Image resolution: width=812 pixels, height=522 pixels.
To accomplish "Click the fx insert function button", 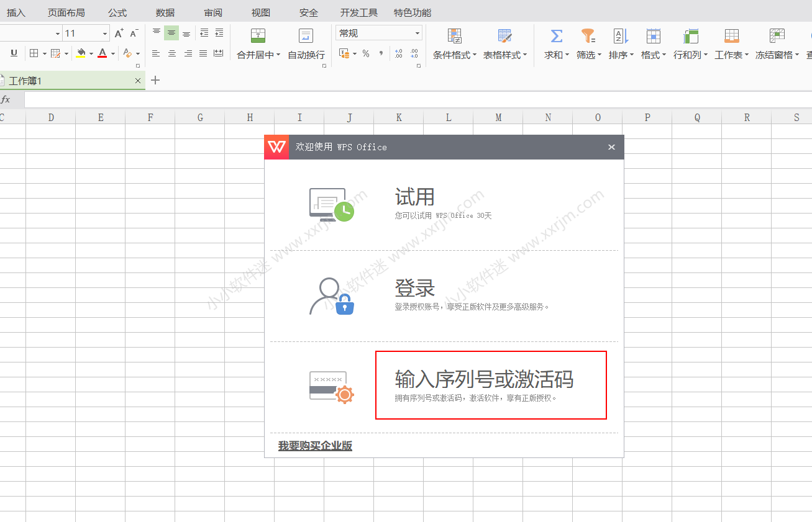I will [x=6, y=100].
